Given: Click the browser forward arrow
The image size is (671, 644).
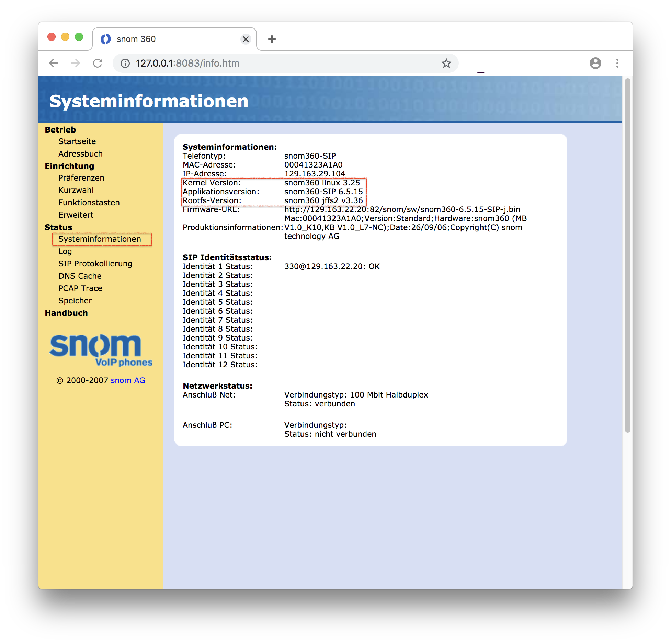Looking at the screenshot, I should pyautogui.click(x=76, y=63).
